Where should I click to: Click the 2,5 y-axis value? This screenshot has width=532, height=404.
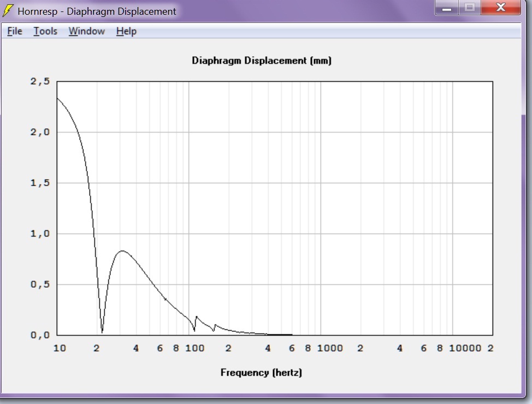[x=40, y=81]
